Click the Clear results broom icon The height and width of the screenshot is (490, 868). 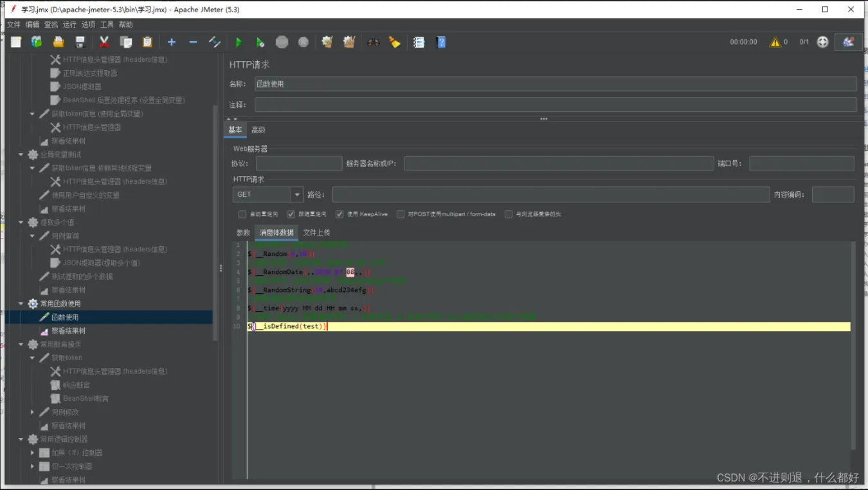[x=327, y=42]
